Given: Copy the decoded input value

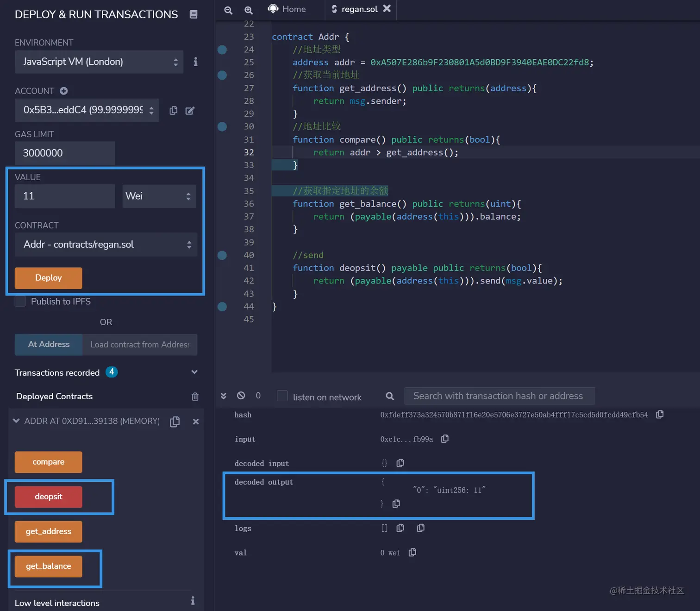Looking at the screenshot, I should click(400, 463).
